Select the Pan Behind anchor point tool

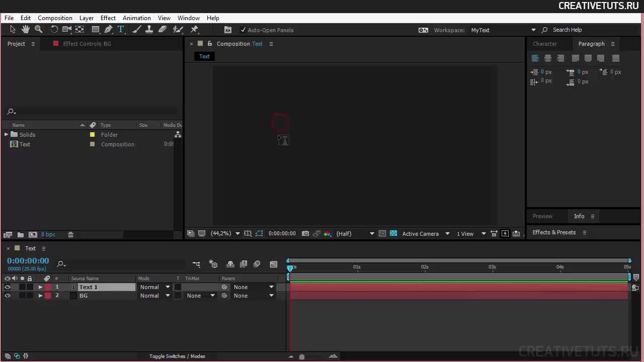point(79,30)
